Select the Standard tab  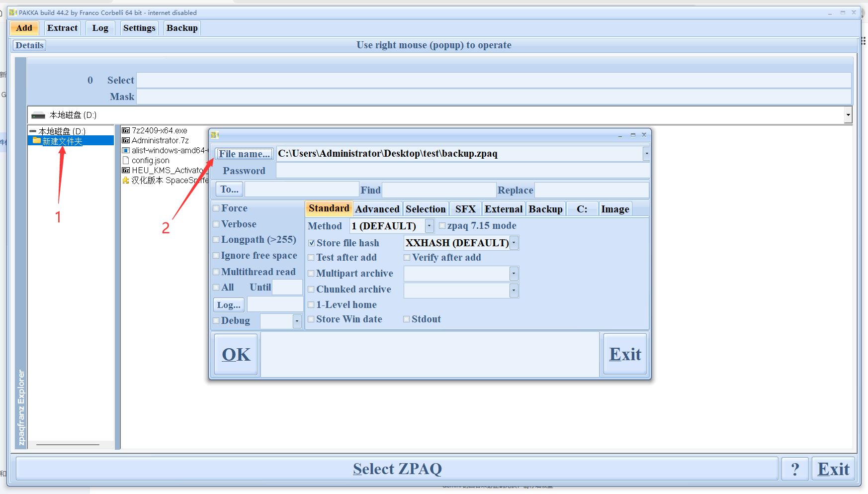(x=329, y=208)
